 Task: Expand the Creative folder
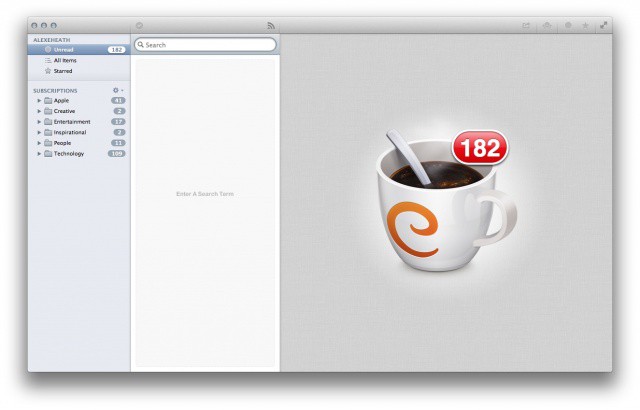click(39, 111)
